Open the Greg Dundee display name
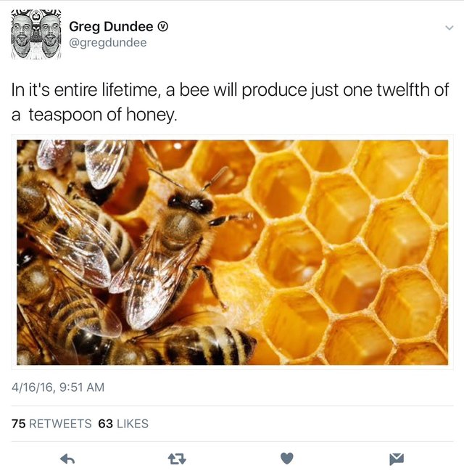The image size is (464, 476). click(111, 26)
